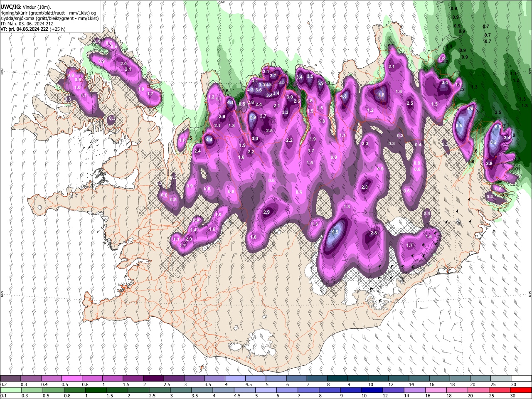Click the light lavender 4–4.5 snow legend swatch
Image resolution: width=532 pixels, height=399 pixels.
(235, 379)
